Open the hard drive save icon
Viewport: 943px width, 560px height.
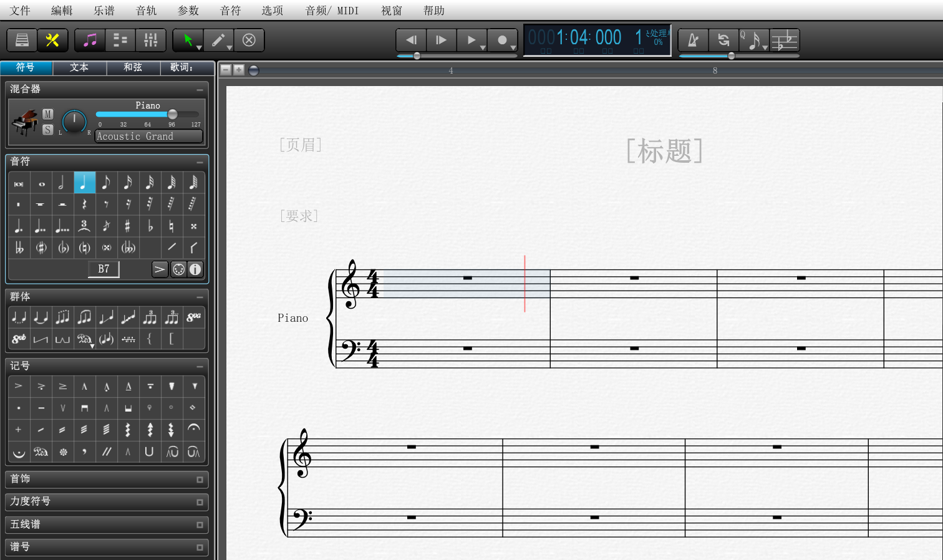pyautogui.click(x=22, y=41)
